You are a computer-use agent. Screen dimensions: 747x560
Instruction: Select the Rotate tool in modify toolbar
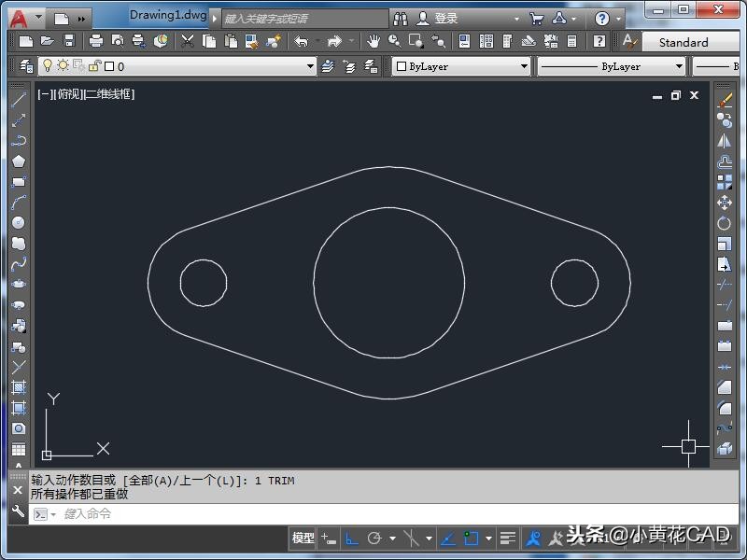point(725,223)
